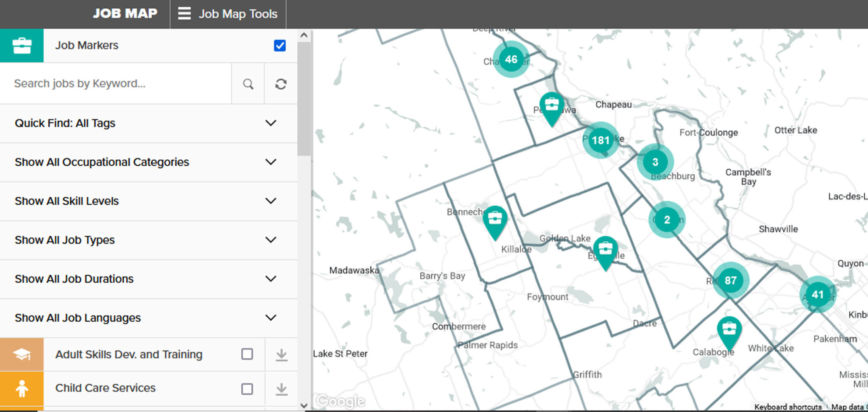Click the Child Care Services person icon

click(x=22, y=389)
